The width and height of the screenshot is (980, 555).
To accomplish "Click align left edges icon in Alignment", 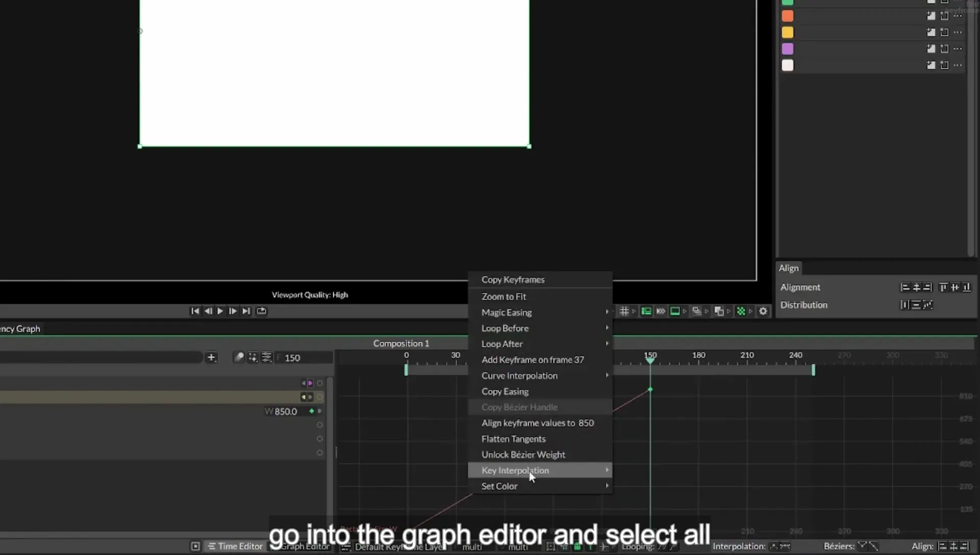I will 905,287.
